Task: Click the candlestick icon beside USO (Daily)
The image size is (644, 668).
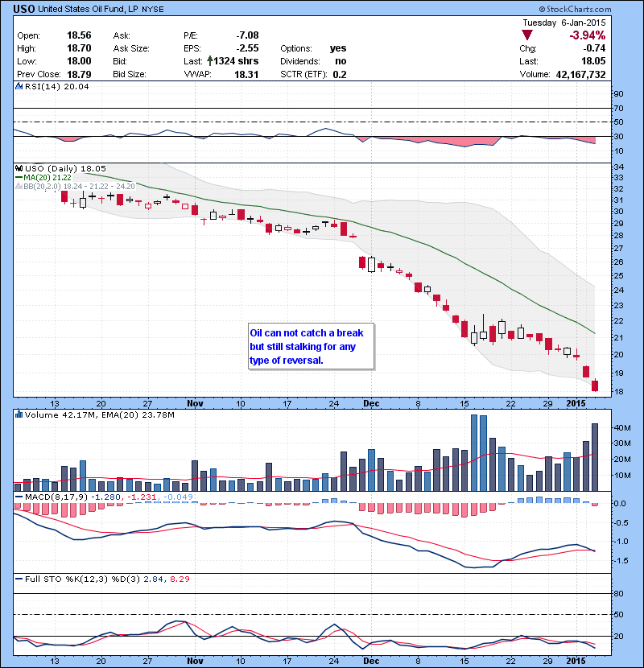Action: [x=19, y=168]
